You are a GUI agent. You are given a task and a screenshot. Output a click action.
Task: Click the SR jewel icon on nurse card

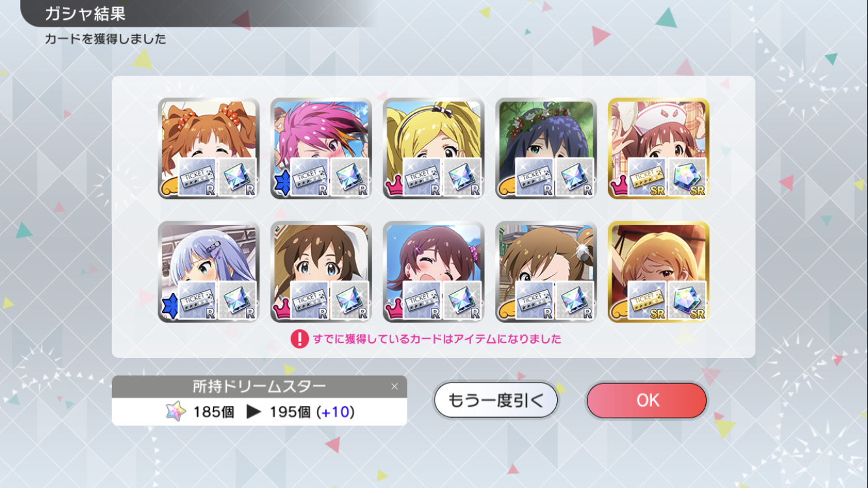(687, 178)
